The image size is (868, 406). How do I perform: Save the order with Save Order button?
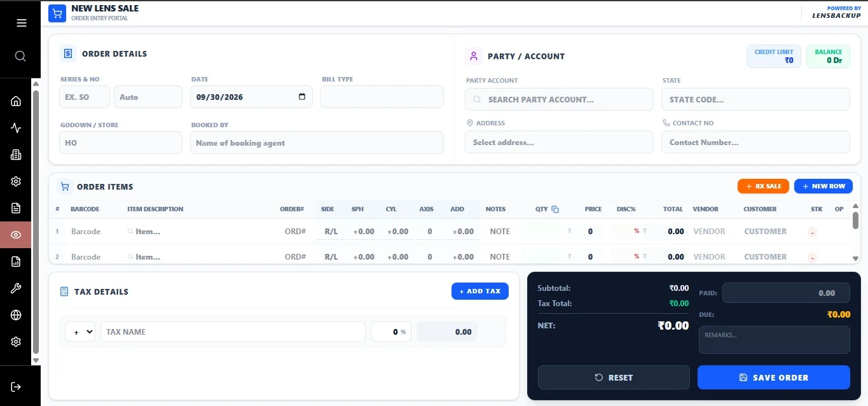774,377
